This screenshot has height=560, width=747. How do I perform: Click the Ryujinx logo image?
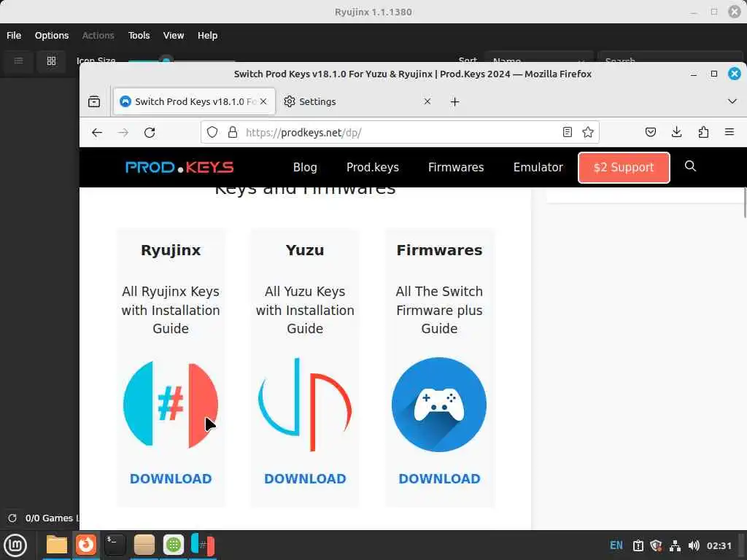coord(171,405)
